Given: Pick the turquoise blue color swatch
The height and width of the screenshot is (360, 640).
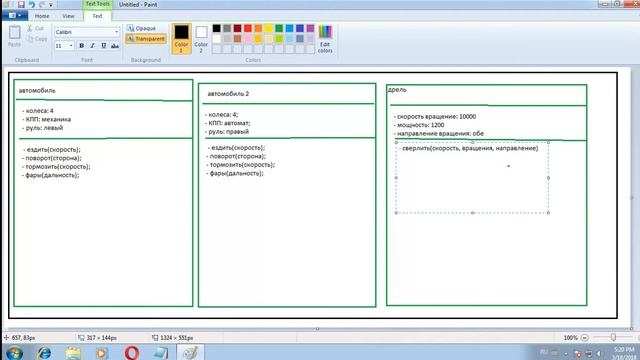Looking at the screenshot, I should [x=289, y=28].
